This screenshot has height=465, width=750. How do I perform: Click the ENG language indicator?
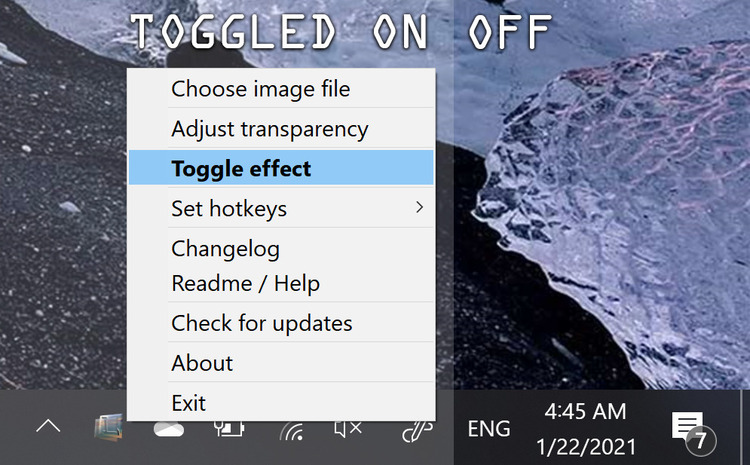click(489, 429)
